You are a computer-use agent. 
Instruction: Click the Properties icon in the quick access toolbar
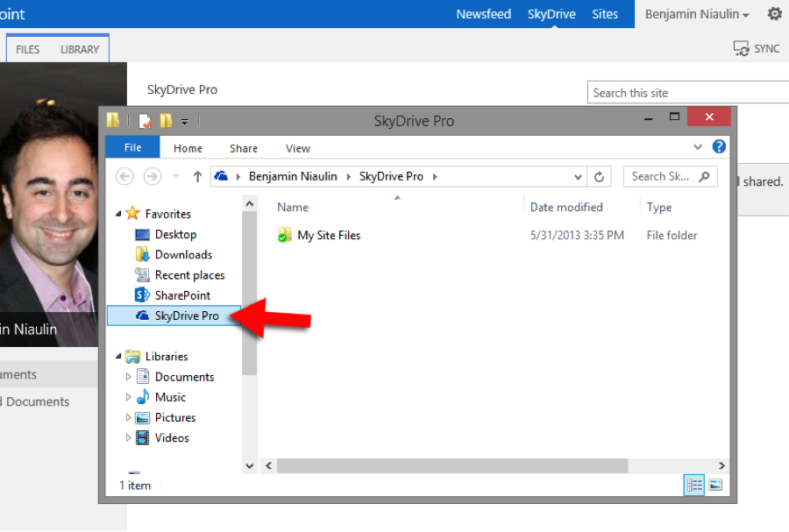point(146,121)
